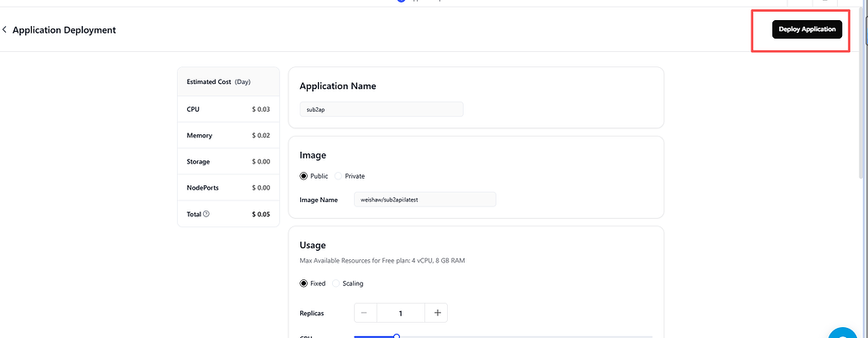Go back using the arrow beside Application Deployment

4,30
